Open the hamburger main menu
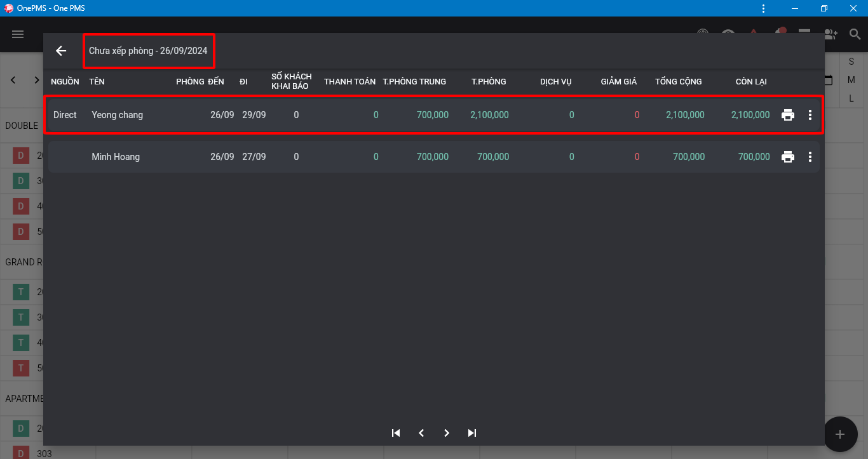The height and width of the screenshot is (459, 868). tap(18, 34)
